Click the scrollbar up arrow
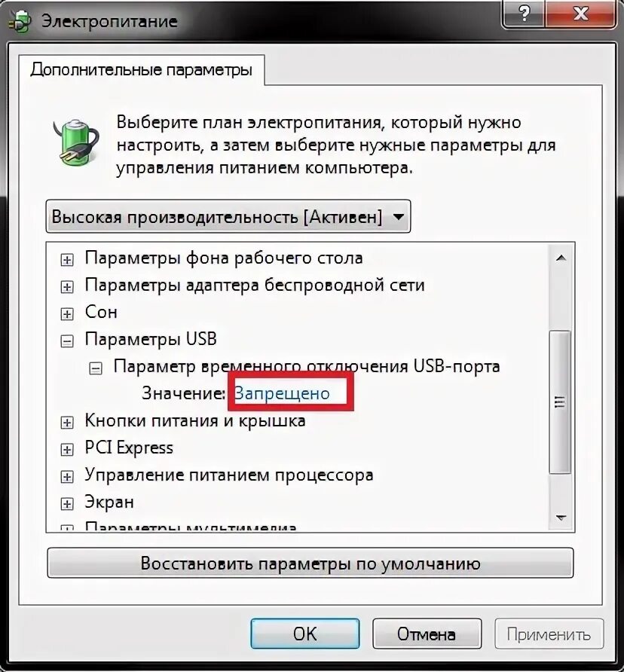The width and height of the screenshot is (624, 672). coord(561,258)
